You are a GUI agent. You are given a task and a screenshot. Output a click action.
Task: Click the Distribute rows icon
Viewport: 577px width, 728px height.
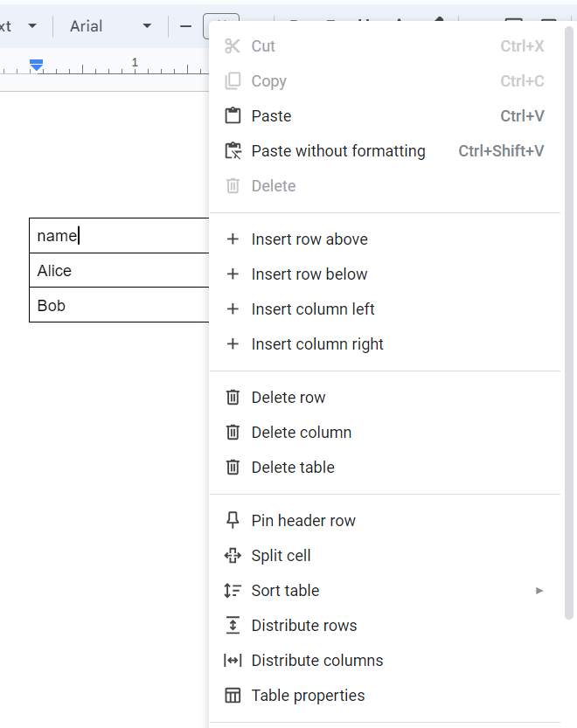[x=233, y=626]
